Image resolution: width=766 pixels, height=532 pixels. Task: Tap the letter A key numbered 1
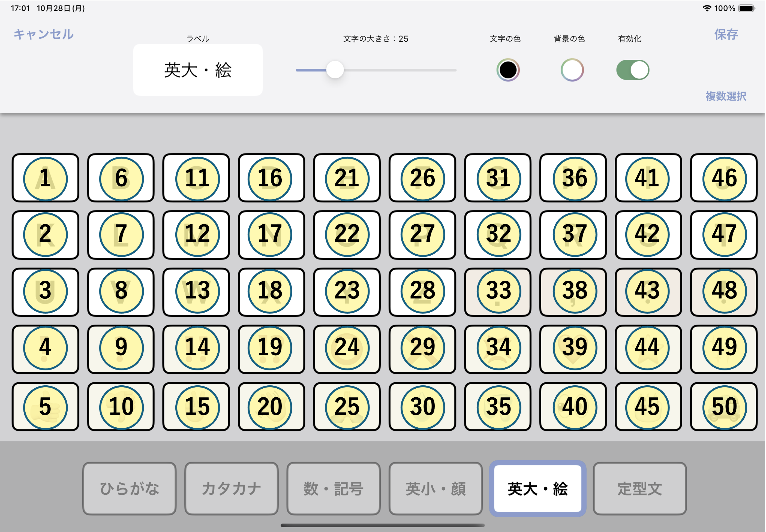[x=45, y=178]
